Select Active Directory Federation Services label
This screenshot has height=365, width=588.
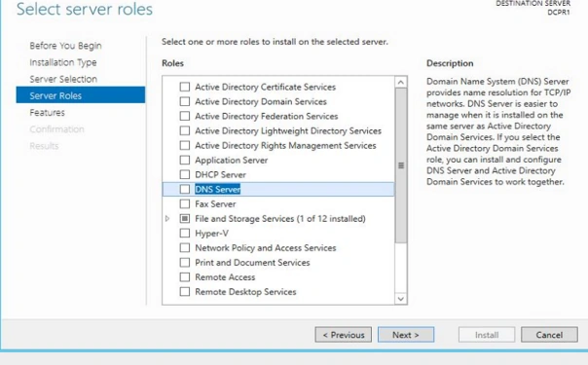[266, 116]
